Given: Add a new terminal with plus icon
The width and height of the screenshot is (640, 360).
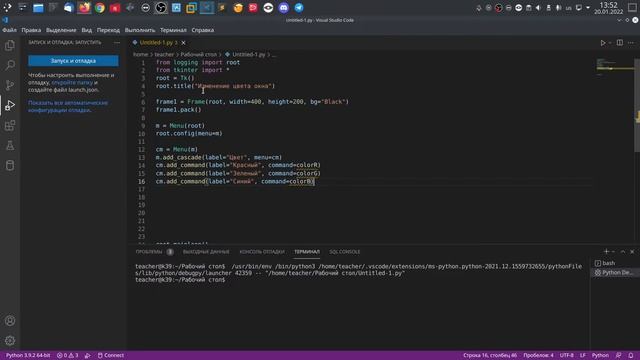Looking at the screenshot, I should tap(607, 252).
